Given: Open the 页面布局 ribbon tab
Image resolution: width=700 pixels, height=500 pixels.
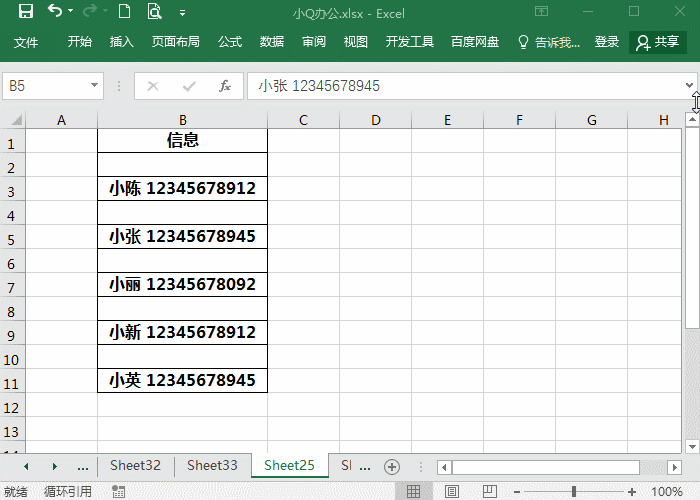Looking at the screenshot, I should tap(175, 42).
